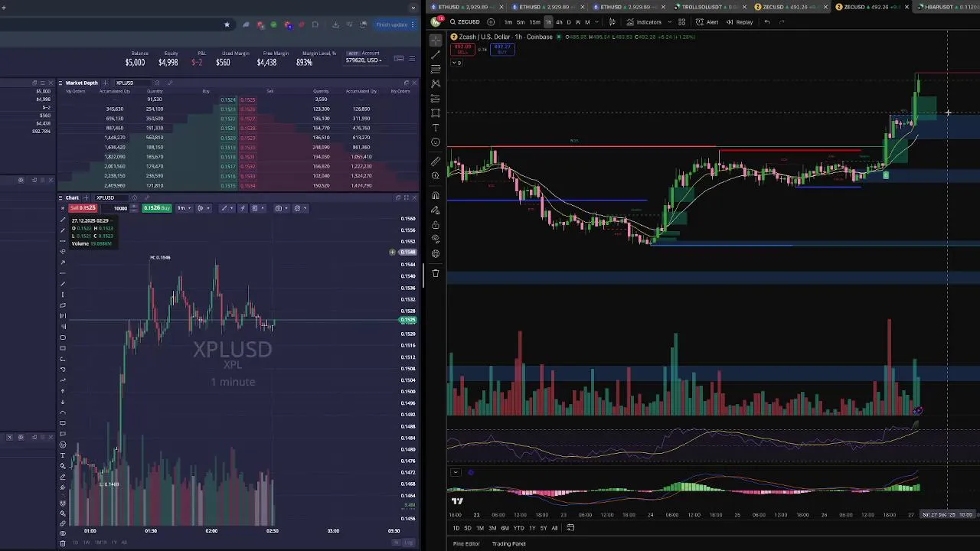Screen dimensions: 980x551
Task: Click the green 0.1526 Buy button on XPLUSD chart
Action: click(157, 208)
